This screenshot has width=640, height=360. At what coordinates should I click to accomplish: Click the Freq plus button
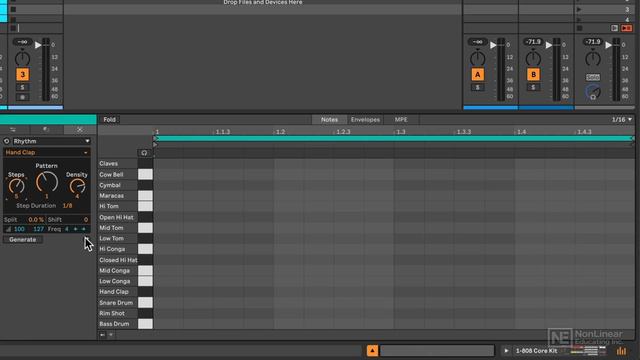pyautogui.click(x=83, y=229)
